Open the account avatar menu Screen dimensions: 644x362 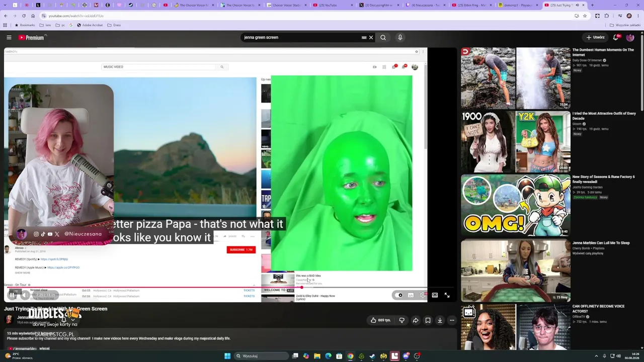pyautogui.click(x=630, y=37)
